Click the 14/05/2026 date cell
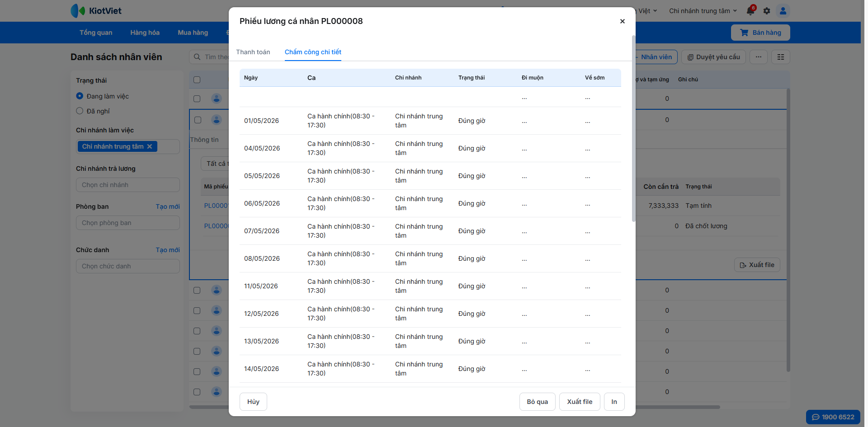The image size is (868, 427). tap(261, 369)
